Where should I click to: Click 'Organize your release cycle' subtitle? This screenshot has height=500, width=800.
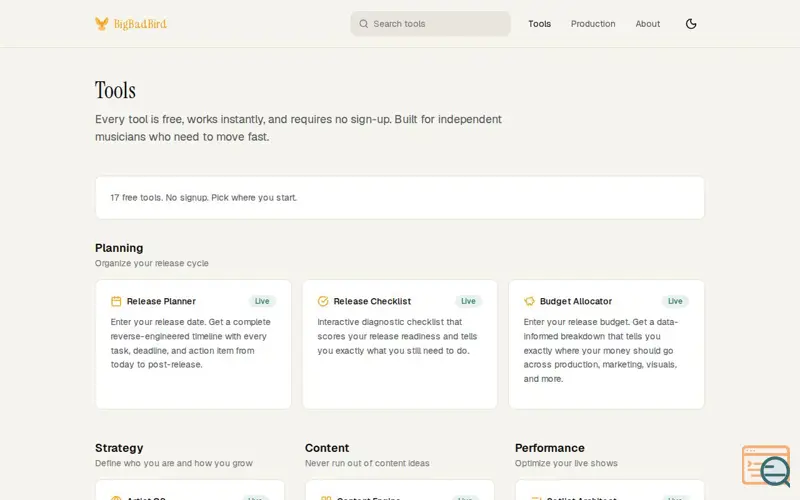[x=152, y=263]
